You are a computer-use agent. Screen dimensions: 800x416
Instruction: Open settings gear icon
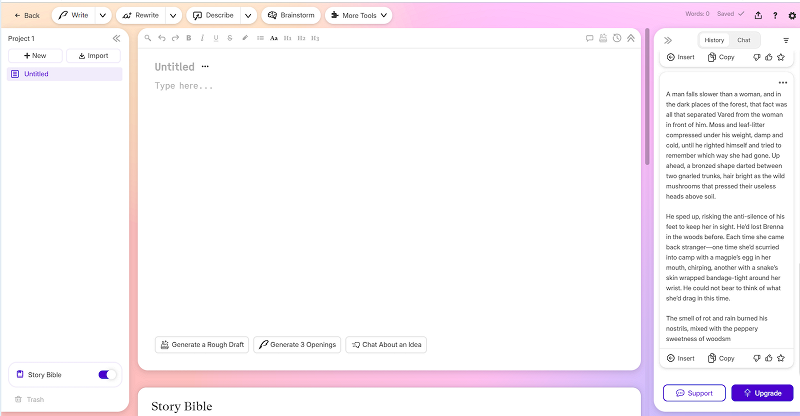(x=792, y=15)
